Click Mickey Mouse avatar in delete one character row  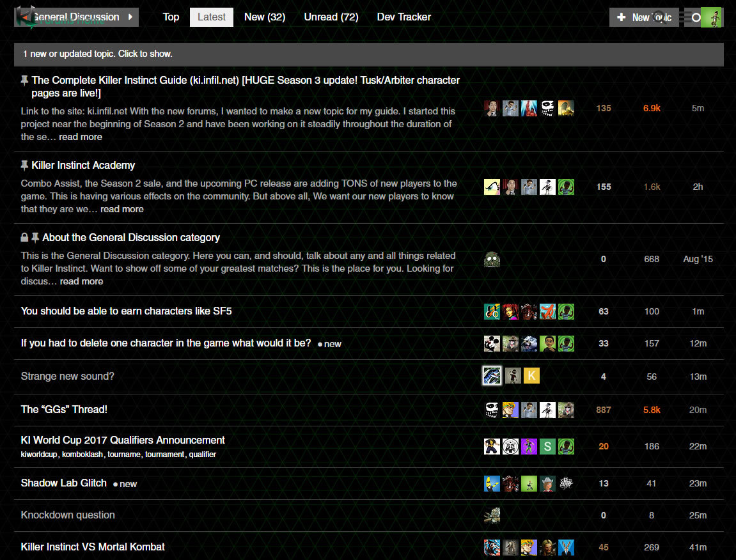click(492, 343)
